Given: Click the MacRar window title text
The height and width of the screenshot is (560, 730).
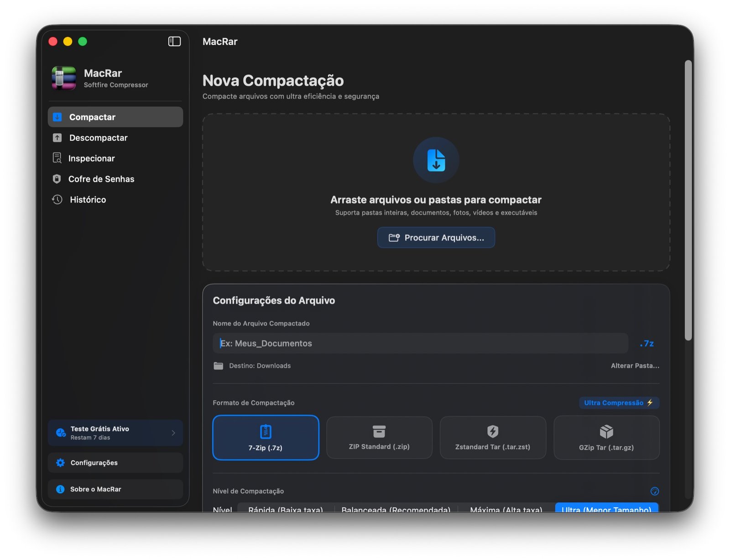Looking at the screenshot, I should click(220, 42).
